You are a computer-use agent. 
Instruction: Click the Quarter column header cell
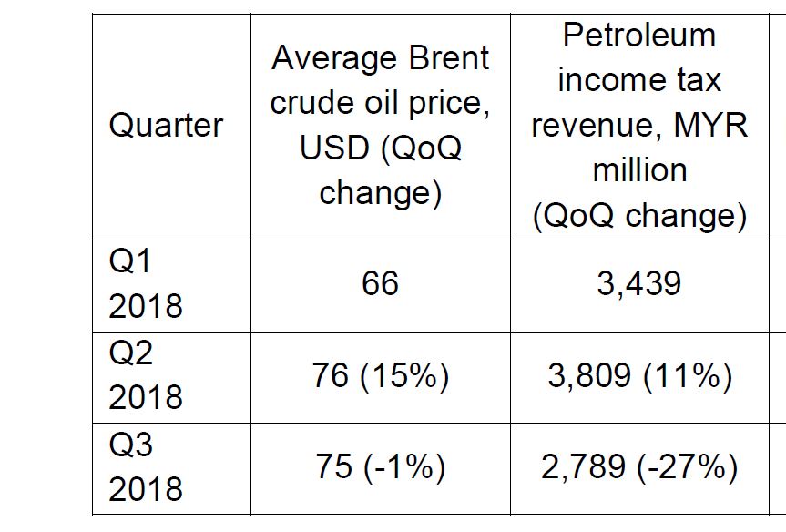point(166,126)
